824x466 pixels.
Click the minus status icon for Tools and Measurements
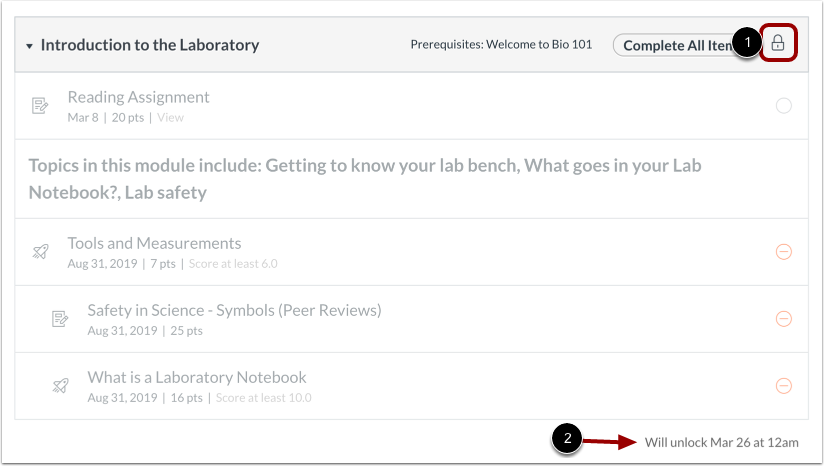click(x=784, y=252)
